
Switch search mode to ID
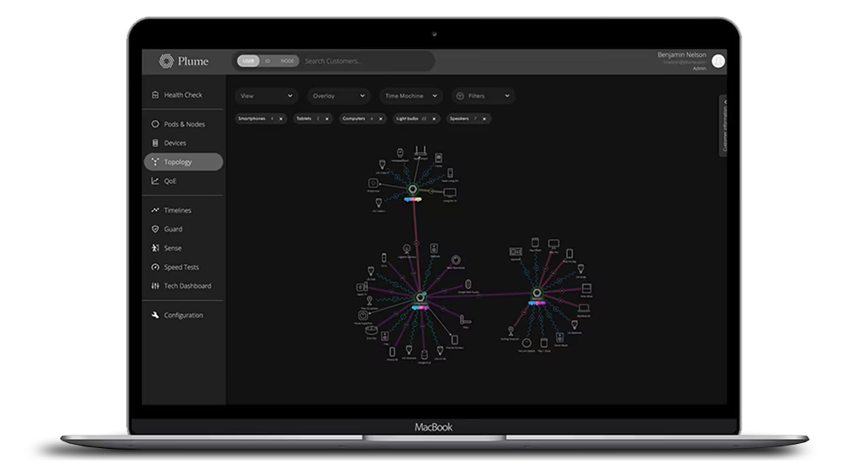(268, 61)
